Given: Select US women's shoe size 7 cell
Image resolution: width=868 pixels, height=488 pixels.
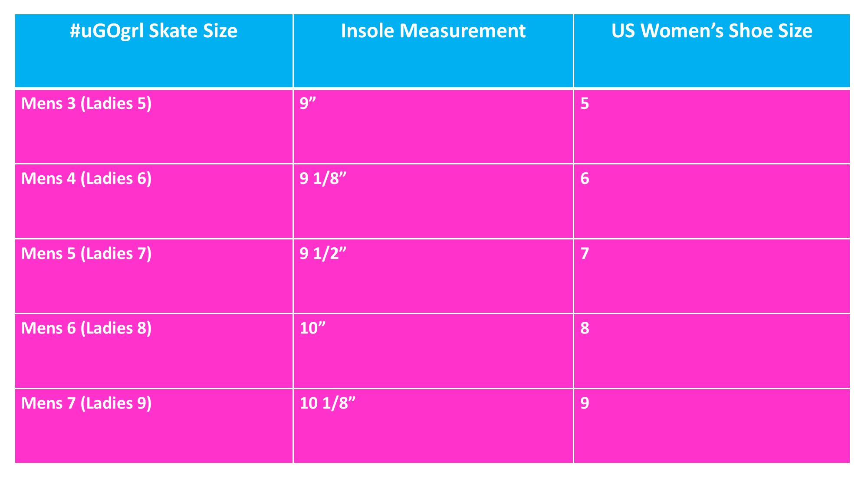Looking at the screenshot, I should pos(585,253).
